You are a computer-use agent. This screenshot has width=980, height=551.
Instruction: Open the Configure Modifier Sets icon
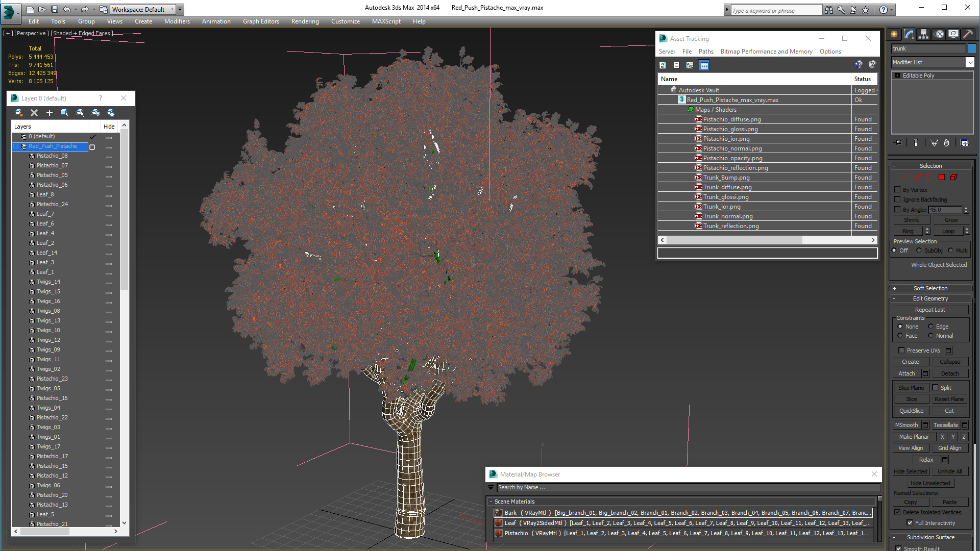pyautogui.click(x=965, y=143)
